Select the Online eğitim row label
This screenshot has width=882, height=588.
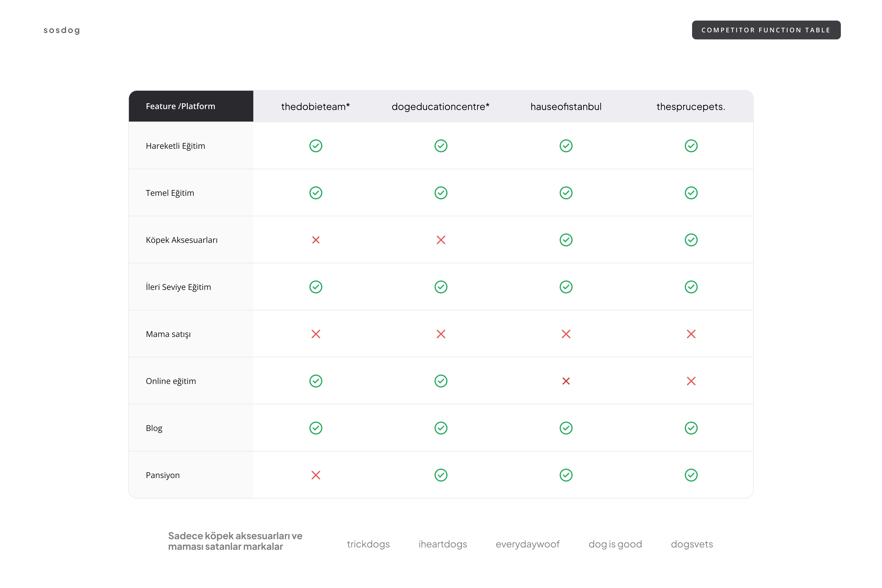coord(171,381)
